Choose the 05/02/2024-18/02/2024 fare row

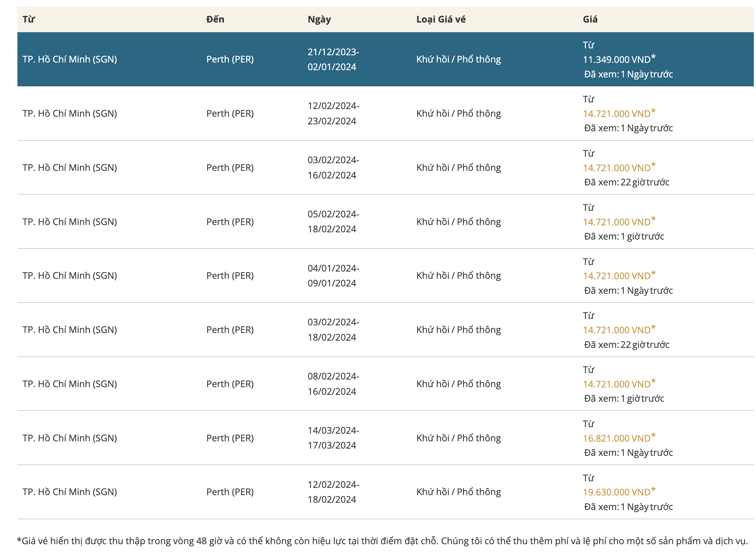point(333,222)
